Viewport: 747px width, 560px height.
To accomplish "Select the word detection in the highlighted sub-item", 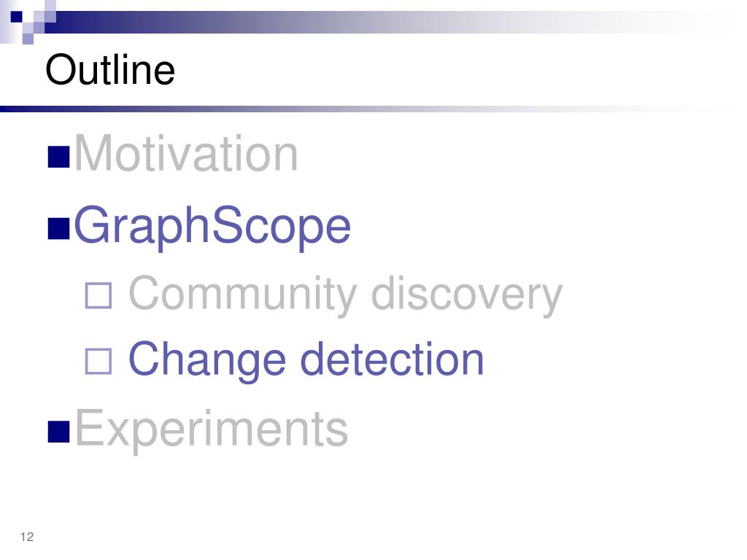I will (x=392, y=359).
